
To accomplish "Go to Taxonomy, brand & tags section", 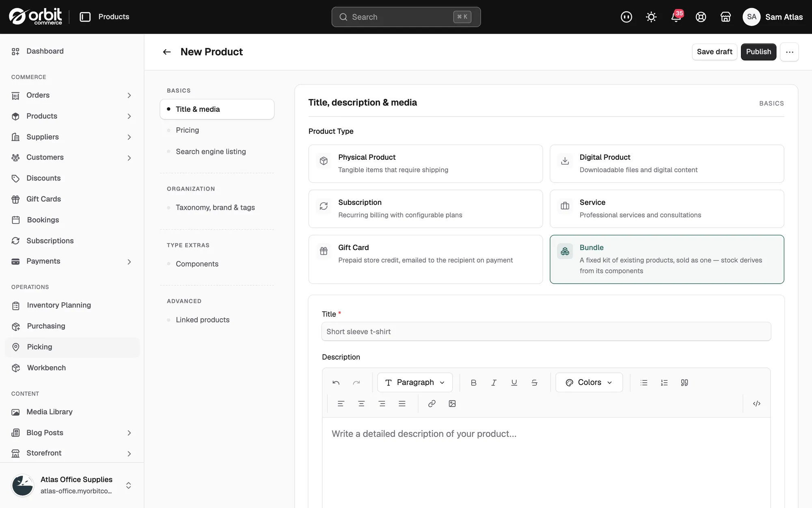I will (x=215, y=208).
